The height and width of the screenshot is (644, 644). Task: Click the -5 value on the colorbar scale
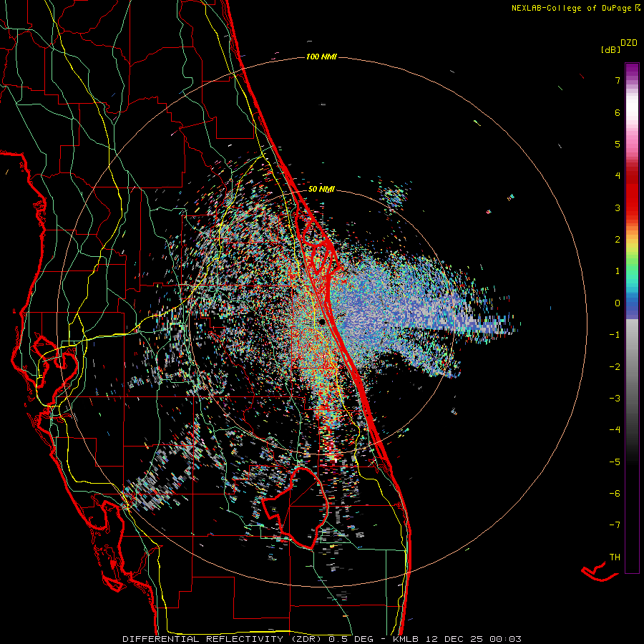pos(615,462)
